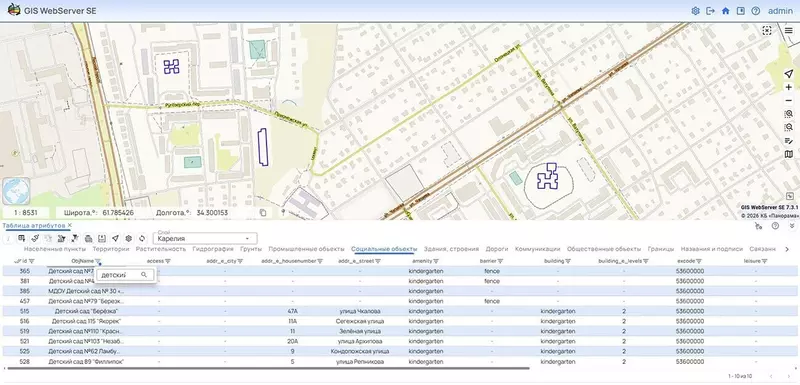800x385 pixels.
Task: Select the Таблица атрибутов tab
Action: [x=34, y=225]
